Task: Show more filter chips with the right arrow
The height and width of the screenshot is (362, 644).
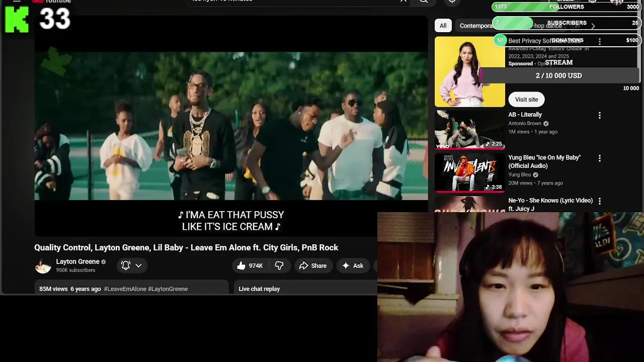Action: pyautogui.click(x=593, y=26)
